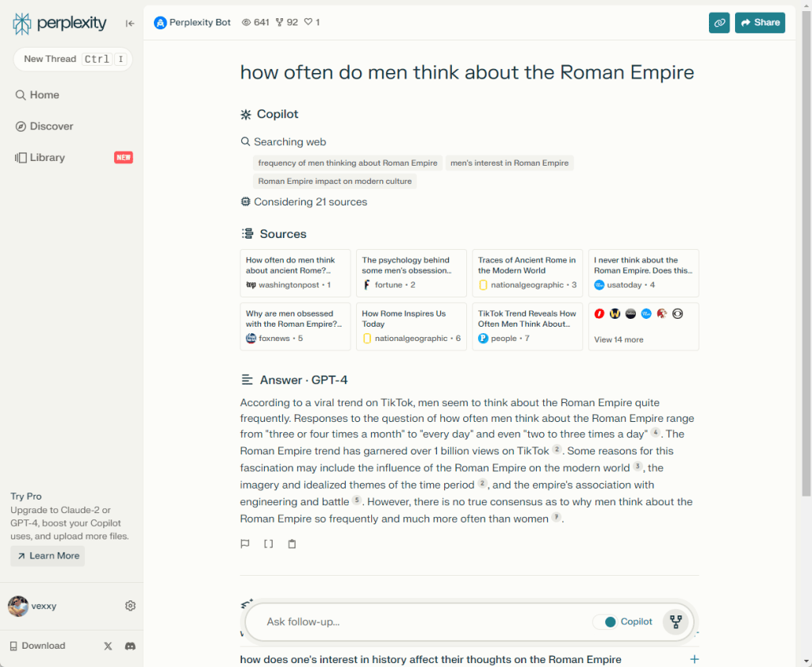Click the NEW badge next to Library

click(x=123, y=157)
